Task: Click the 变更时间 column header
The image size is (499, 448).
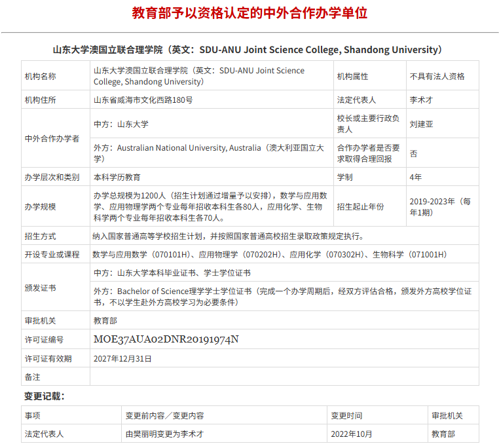Action: click(346, 415)
